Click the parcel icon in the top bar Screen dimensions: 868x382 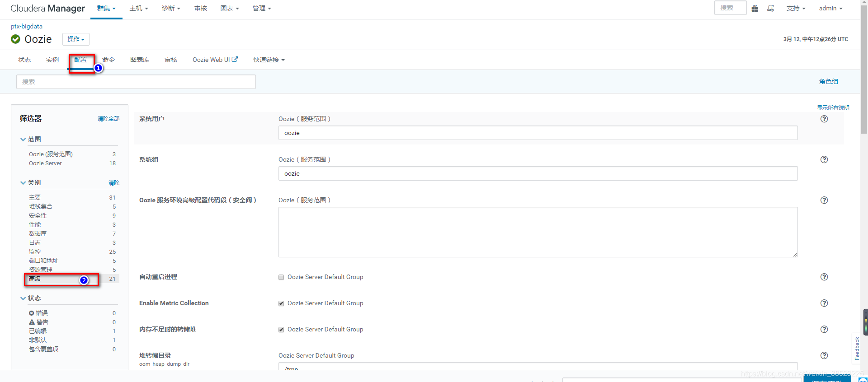coord(755,8)
